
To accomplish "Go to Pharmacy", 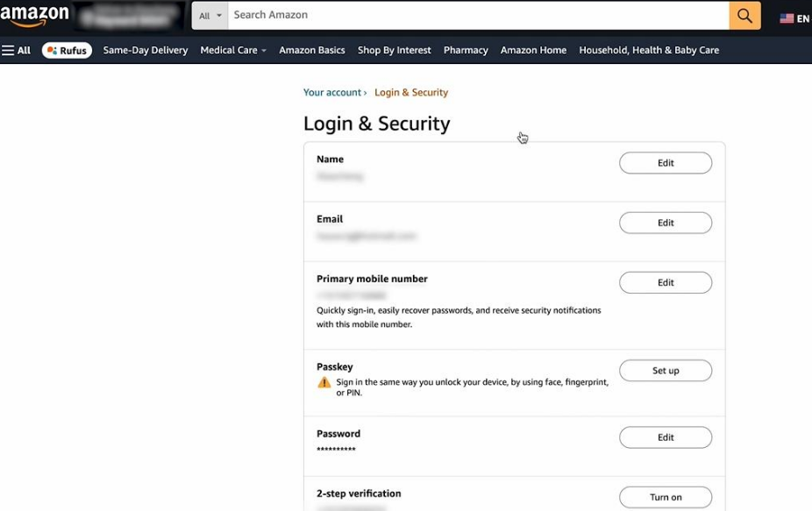I will (466, 50).
